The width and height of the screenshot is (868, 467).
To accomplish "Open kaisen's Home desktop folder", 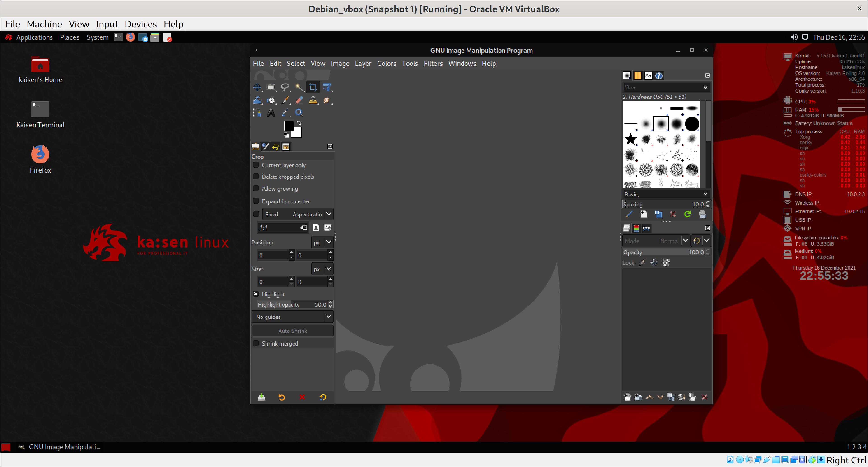I will pos(40,69).
